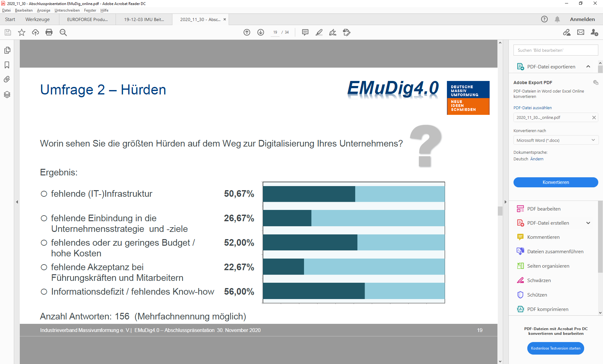Click the tools list scroll-down arrow
This screenshot has width=603, height=364.
point(600,313)
